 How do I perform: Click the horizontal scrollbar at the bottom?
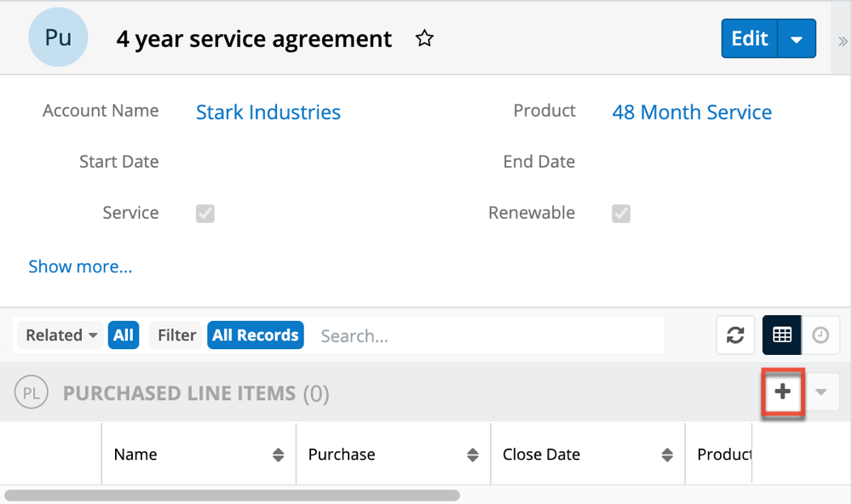pyautogui.click(x=232, y=495)
